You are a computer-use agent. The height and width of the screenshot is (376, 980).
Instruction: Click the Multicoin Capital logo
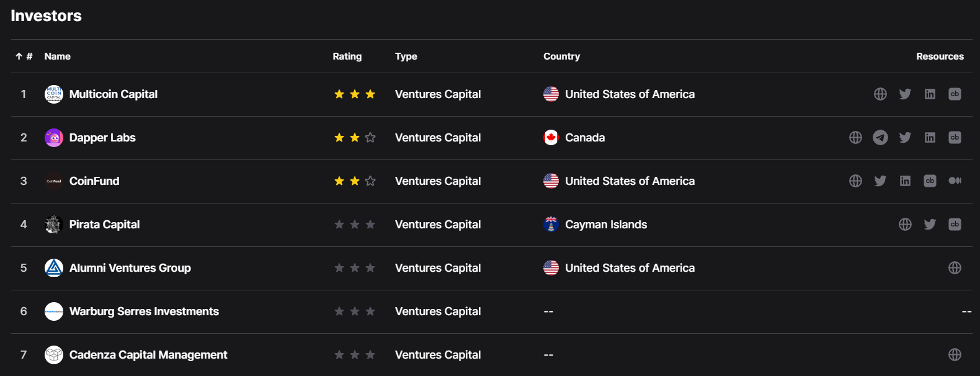pyautogui.click(x=54, y=94)
